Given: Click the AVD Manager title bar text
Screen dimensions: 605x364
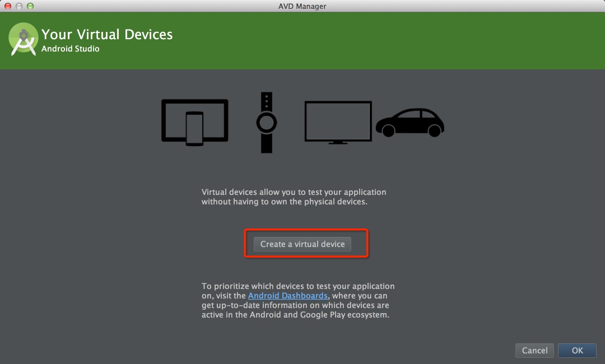Looking at the screenshot, I should point(302,6).
